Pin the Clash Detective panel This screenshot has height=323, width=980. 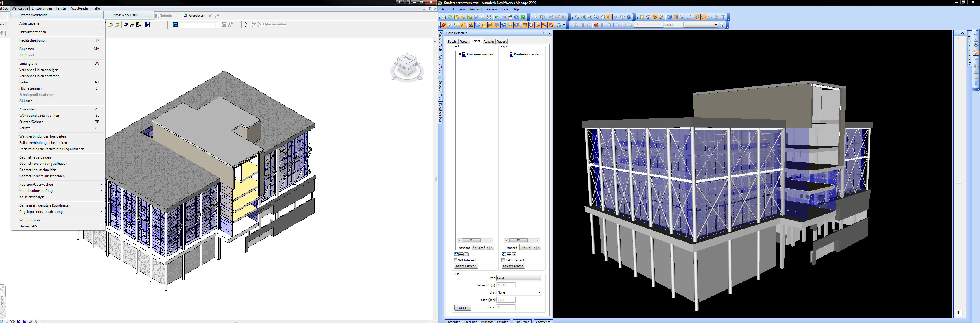543,33
